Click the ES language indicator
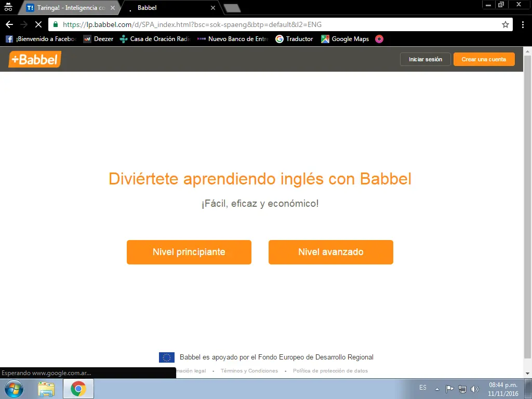The height and width of the screenshot is (399, 532). [423, 388]
